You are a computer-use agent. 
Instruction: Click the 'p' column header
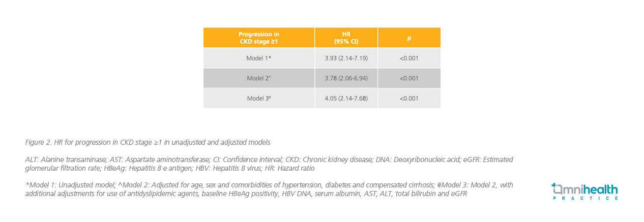tap(409, 38)
